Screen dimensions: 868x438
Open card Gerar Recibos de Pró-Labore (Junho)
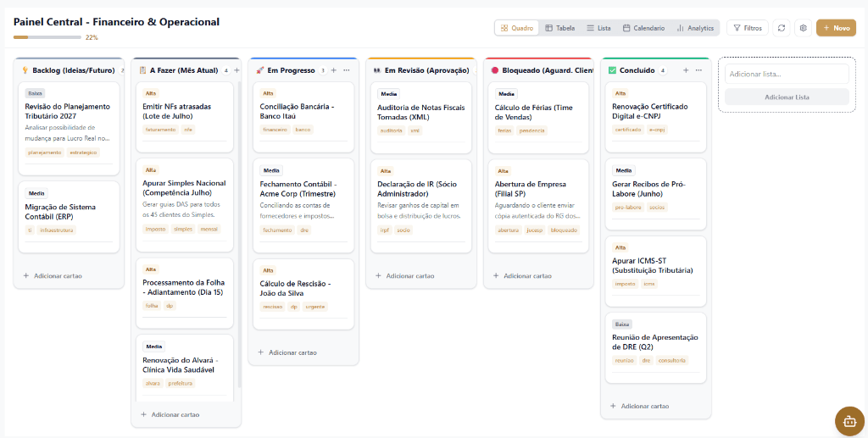point(656,194)
